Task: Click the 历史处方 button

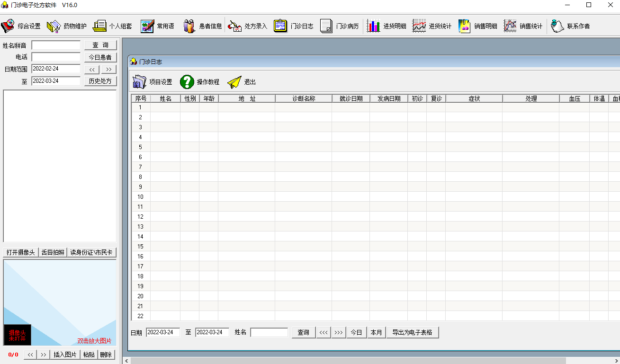Action: pos(100,81)
